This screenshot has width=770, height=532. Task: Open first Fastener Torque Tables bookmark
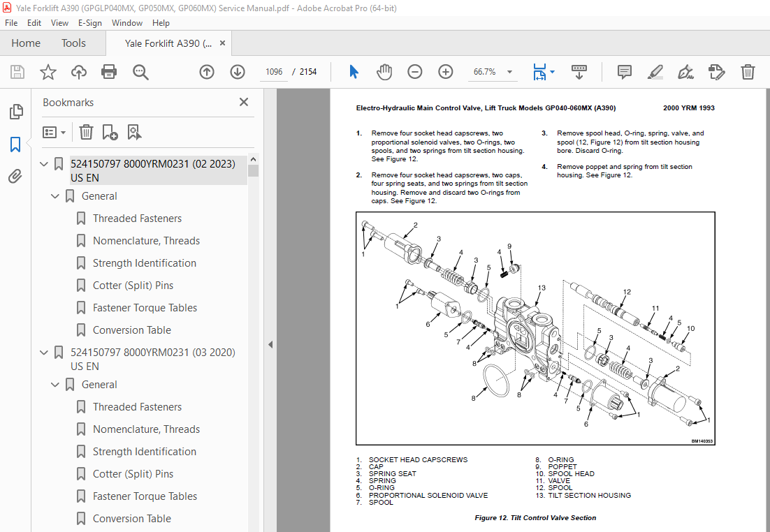pyautogui.click(x=145, y=308)
